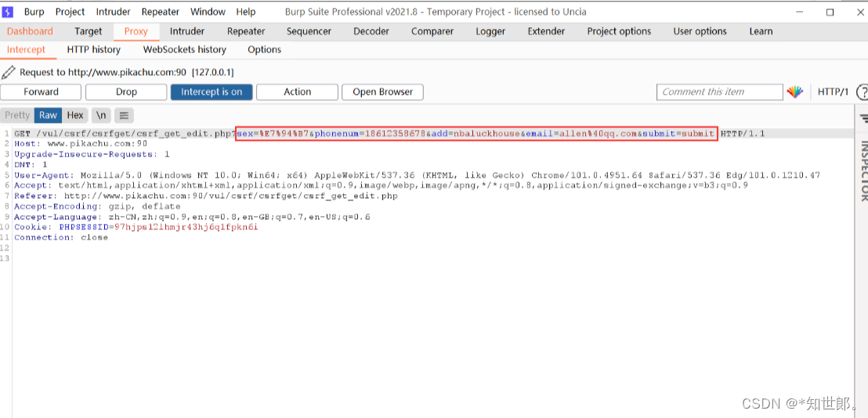Image resolution: width=868 pixels, height=418 pixels.
Task: Click the Drop button
Action: (126, 92)
